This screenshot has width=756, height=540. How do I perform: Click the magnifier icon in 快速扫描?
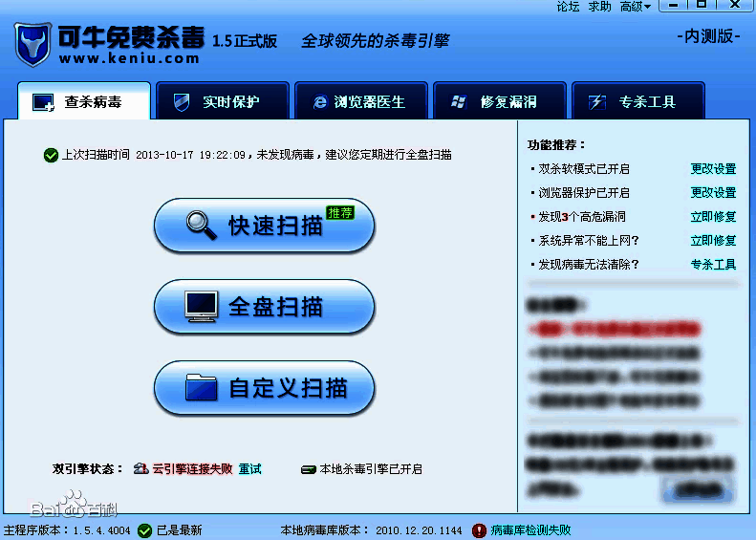click(201, 226)
